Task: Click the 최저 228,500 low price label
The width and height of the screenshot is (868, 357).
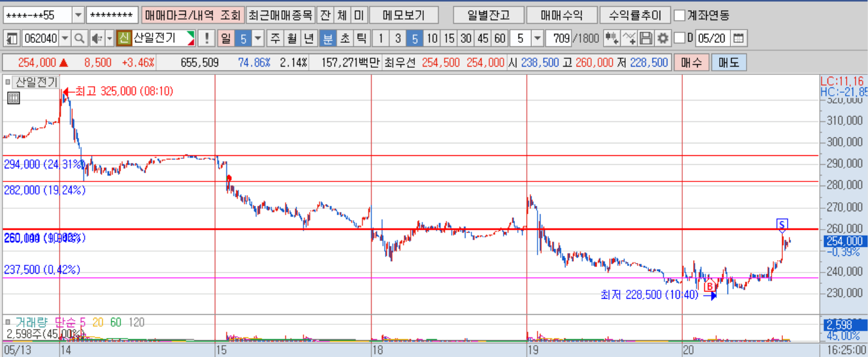Action: [649, 295]
